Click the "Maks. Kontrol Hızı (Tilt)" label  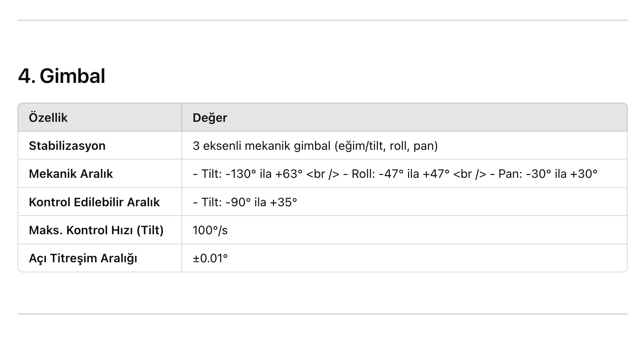(96, 230)
